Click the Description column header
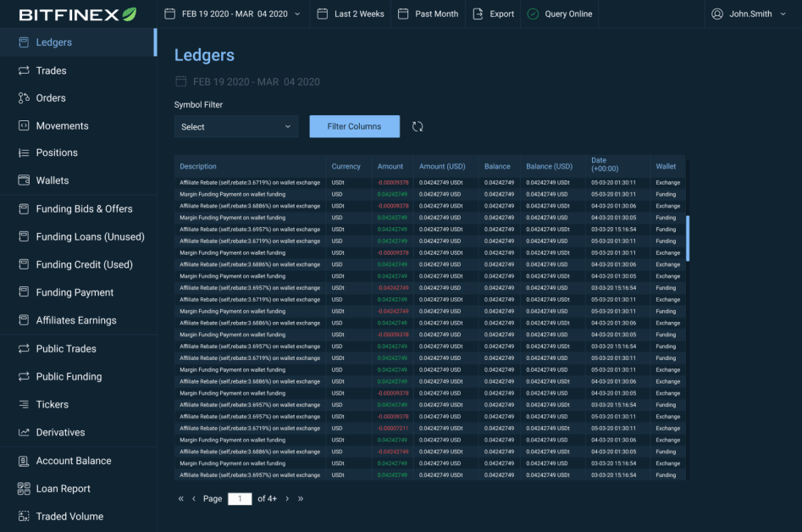The height and width of the screenshot is (532, 802). (198, 166)
